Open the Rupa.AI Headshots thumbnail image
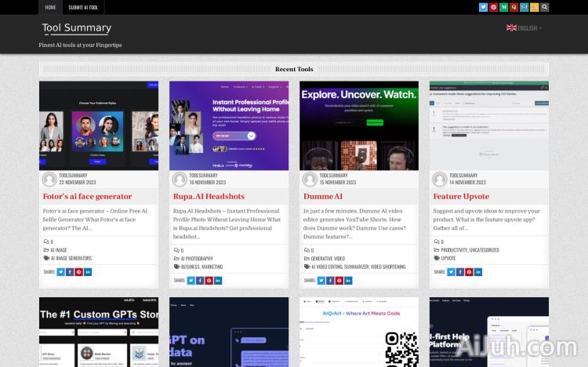The width and height of the screenshot is (588, 367). pyautogui.click(x=228, y=125)
